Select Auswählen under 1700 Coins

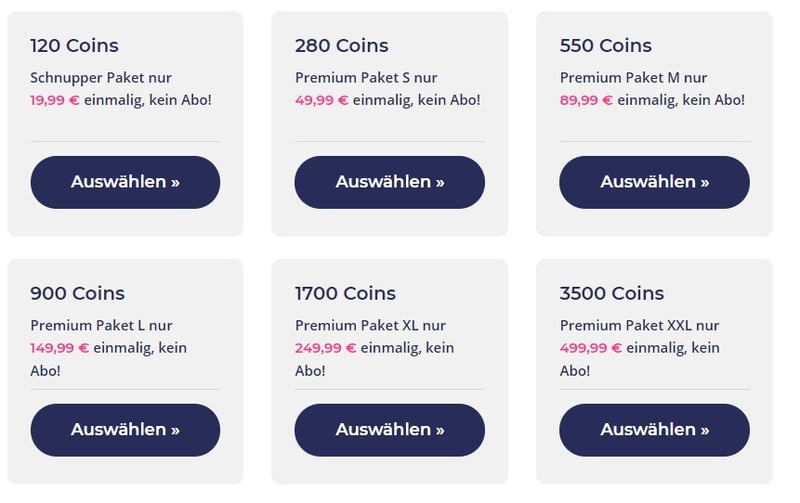point(389,430)
